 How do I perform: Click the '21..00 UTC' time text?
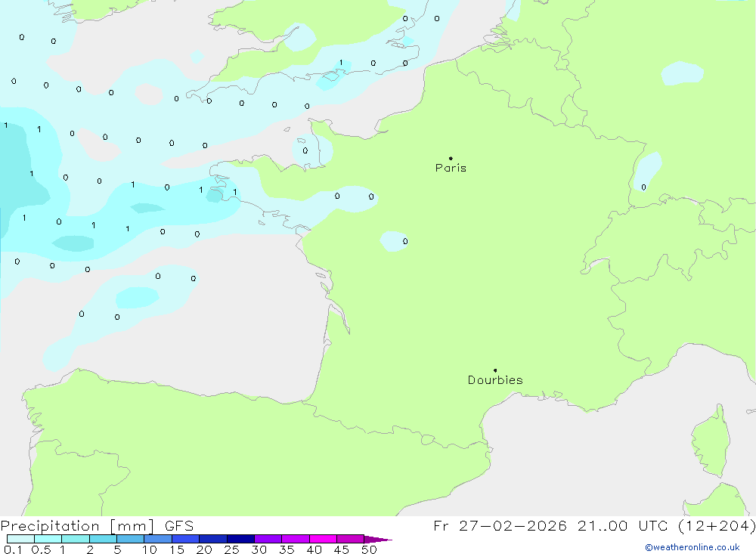coord(624,525)
